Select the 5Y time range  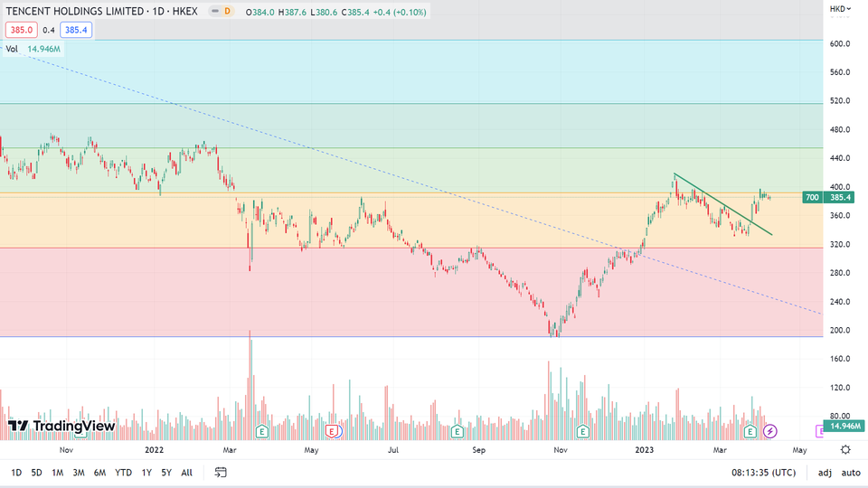click(166, 473)
